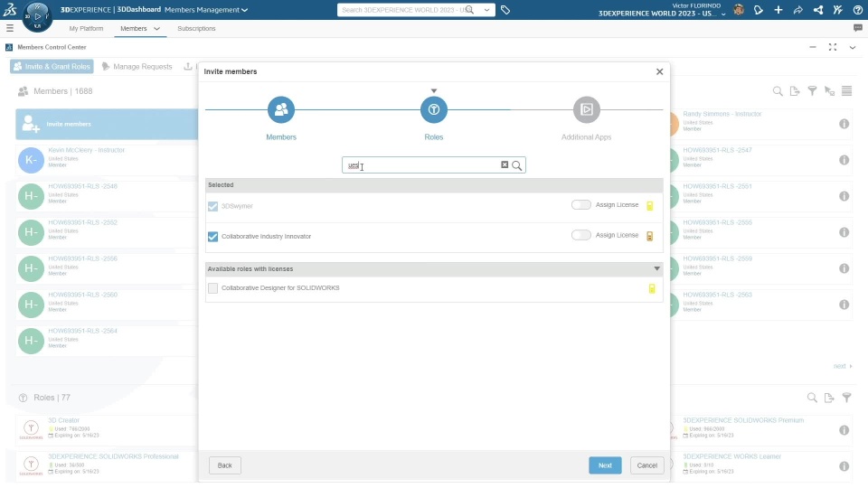868x488 pixels.
Task: Open info for HOW693951-RLS-2547
Action: 844,160
